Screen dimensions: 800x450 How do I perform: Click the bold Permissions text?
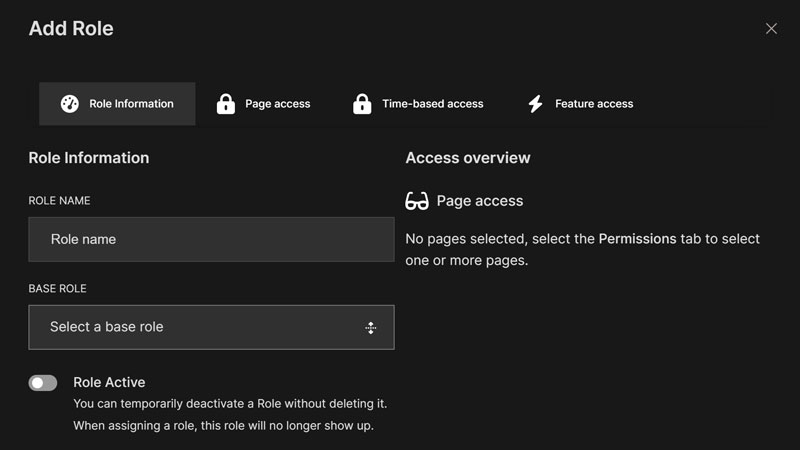637,239
